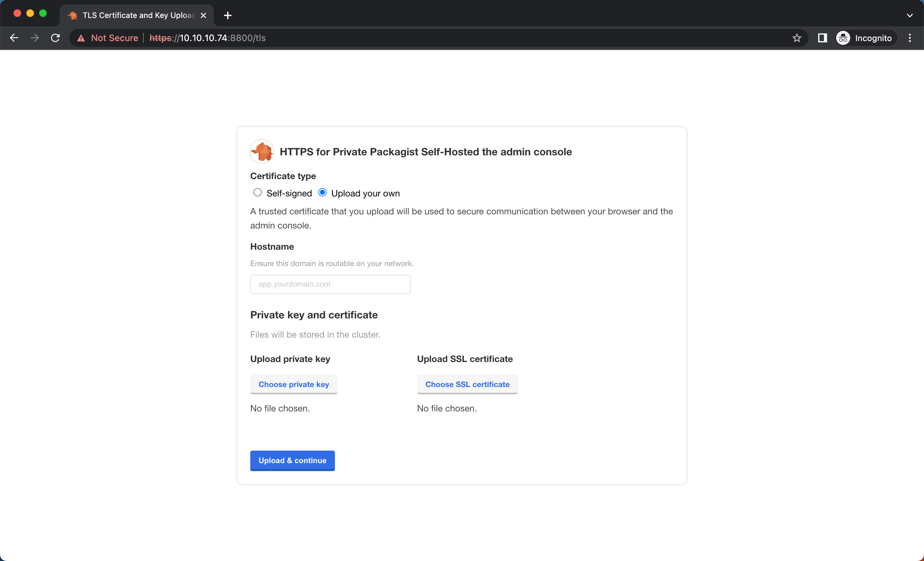924x561 pixels.
Task: Bookmark this page with star icon
Action: point(797,38)
